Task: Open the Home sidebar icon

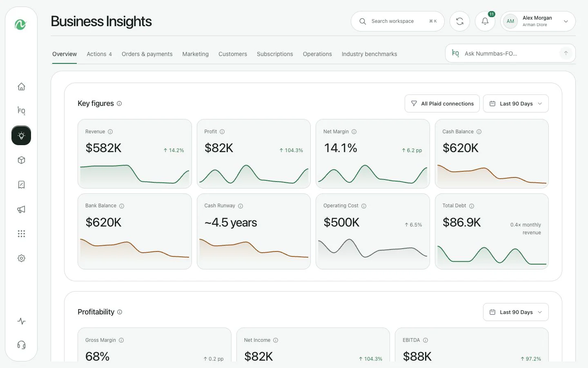Action: tap(21, 87)
